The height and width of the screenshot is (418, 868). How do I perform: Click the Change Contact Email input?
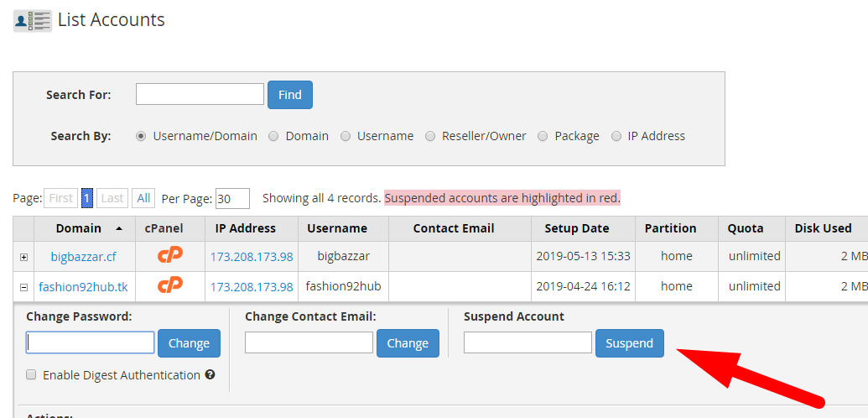point(309,342)
